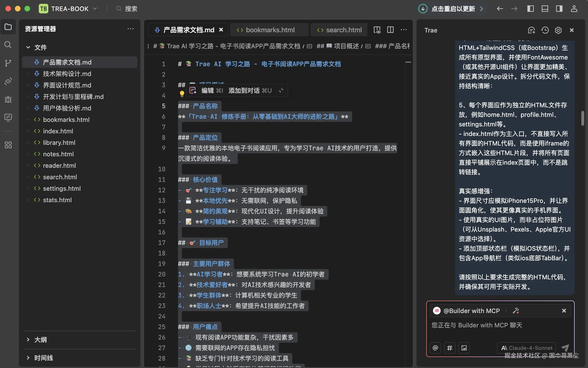The height and width of the screenshot is (368, 588).
Task: Expand the TREA-BOOK project dropdown
Action: [95, 9]
